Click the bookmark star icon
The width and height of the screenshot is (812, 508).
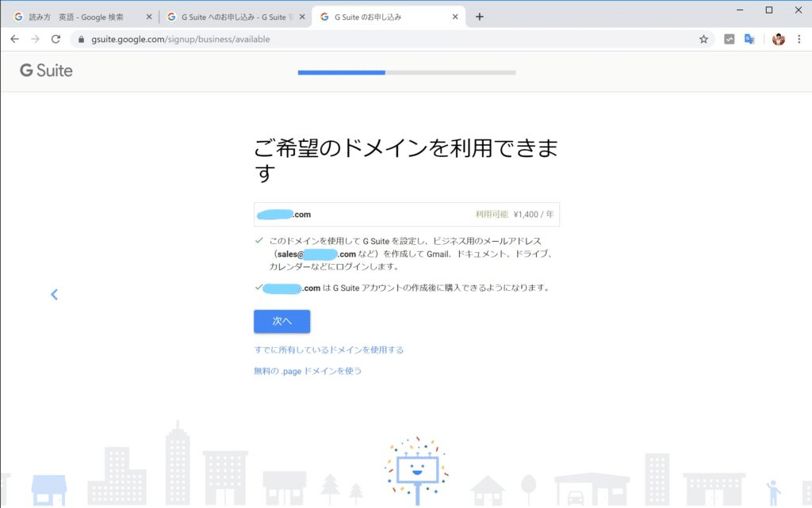[703, 38]
